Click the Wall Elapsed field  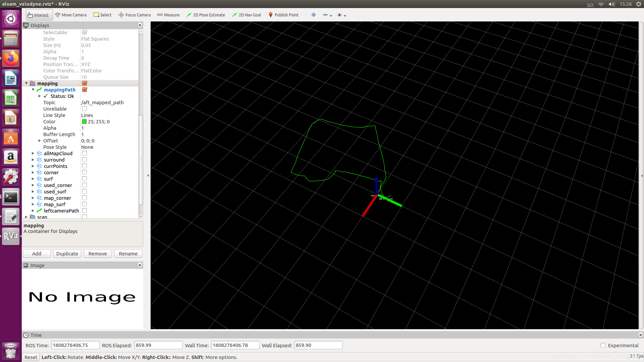coord(318,346)
